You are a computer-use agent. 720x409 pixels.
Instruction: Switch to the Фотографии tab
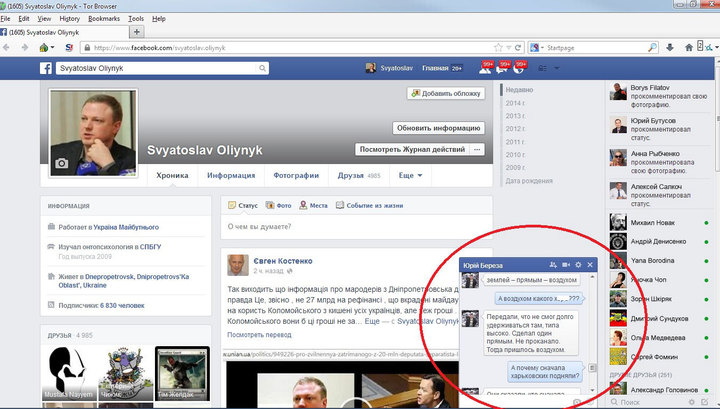click(295, 175)
